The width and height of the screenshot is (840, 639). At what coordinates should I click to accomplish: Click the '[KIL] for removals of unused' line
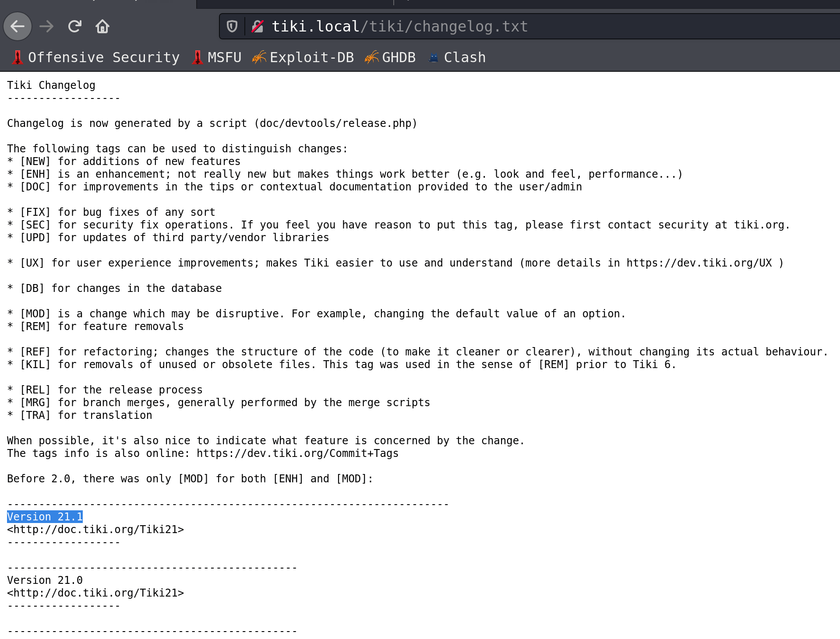tap(342, 365)
